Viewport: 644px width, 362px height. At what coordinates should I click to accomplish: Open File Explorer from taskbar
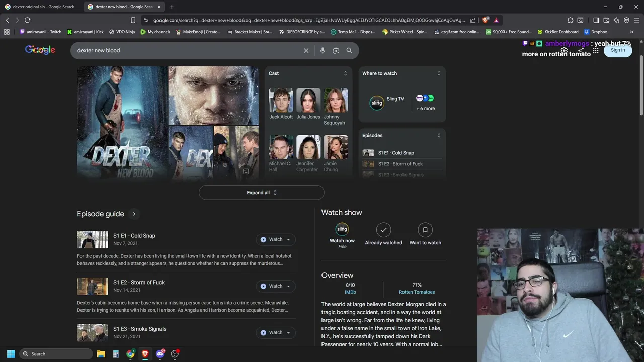(x=101, y=354)
